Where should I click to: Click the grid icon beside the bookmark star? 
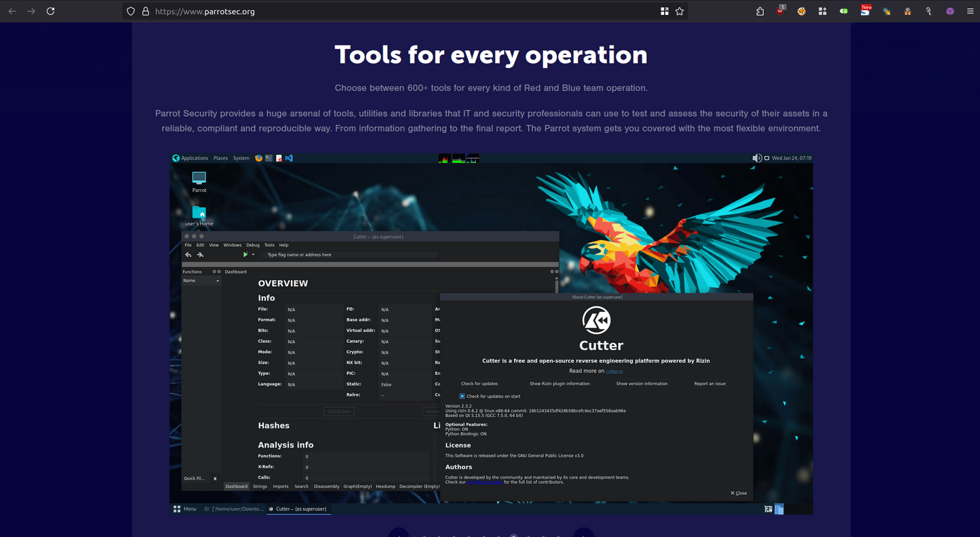click(664, 12)
